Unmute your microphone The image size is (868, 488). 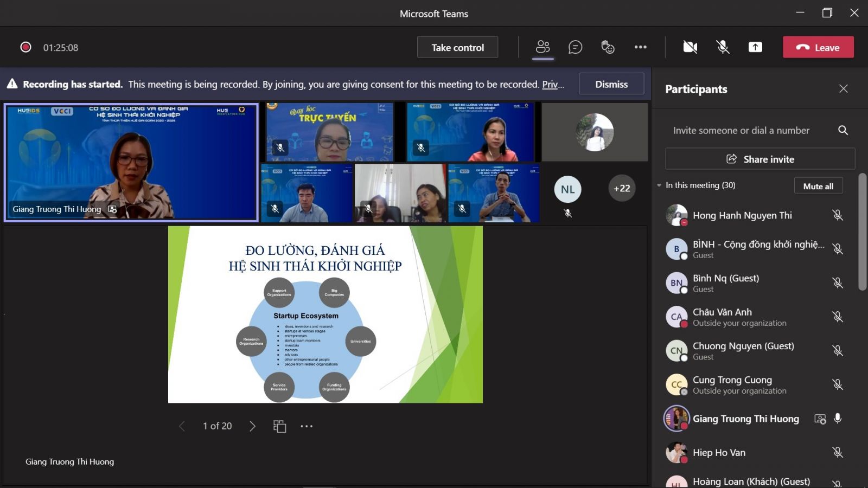(723, 47)
